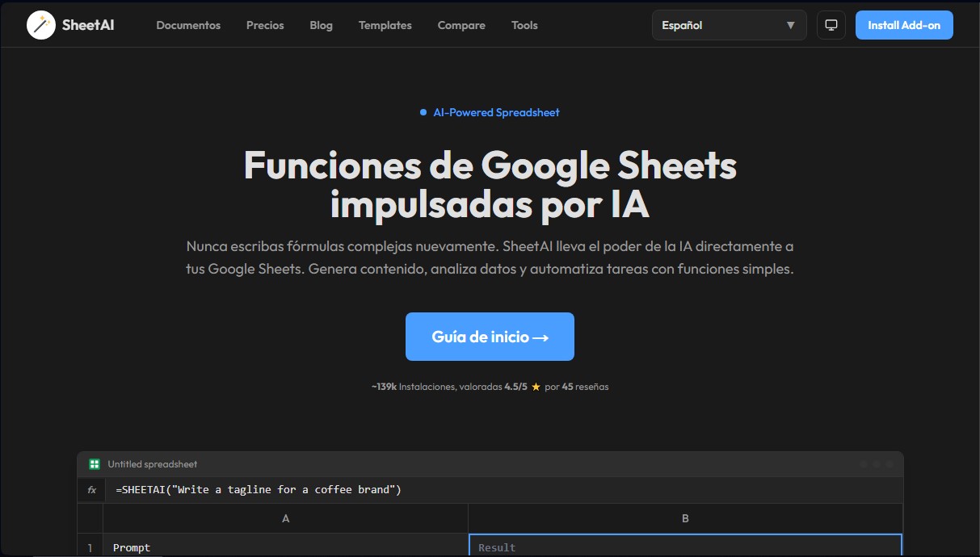Toggle the display theme monitor icon
This screenshot has height=557, width=980.
(x=831, y=25)
